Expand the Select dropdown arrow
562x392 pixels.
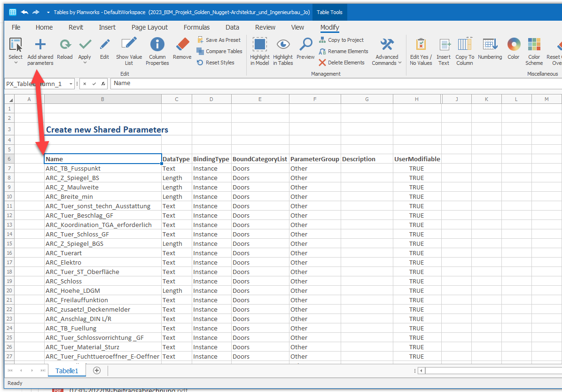pyautogui.click(x=16, y=63)
